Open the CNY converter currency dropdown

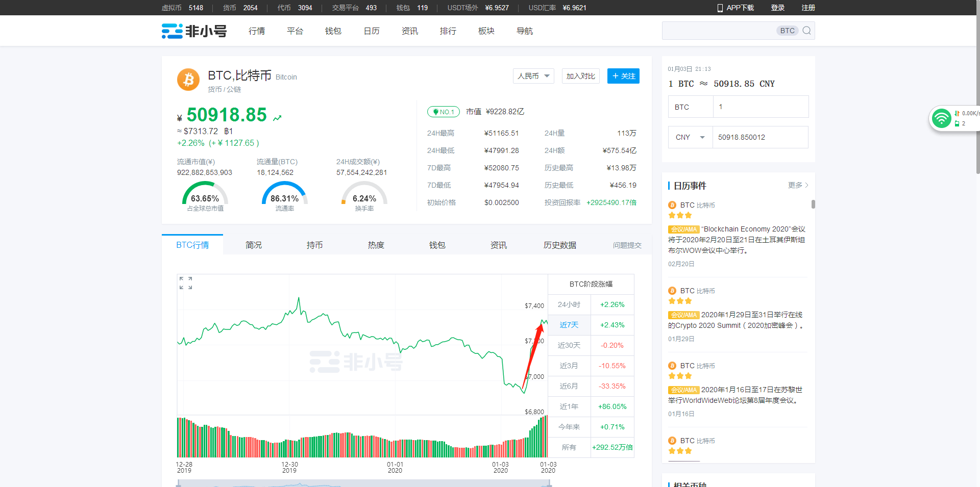(x=690, y=137)
